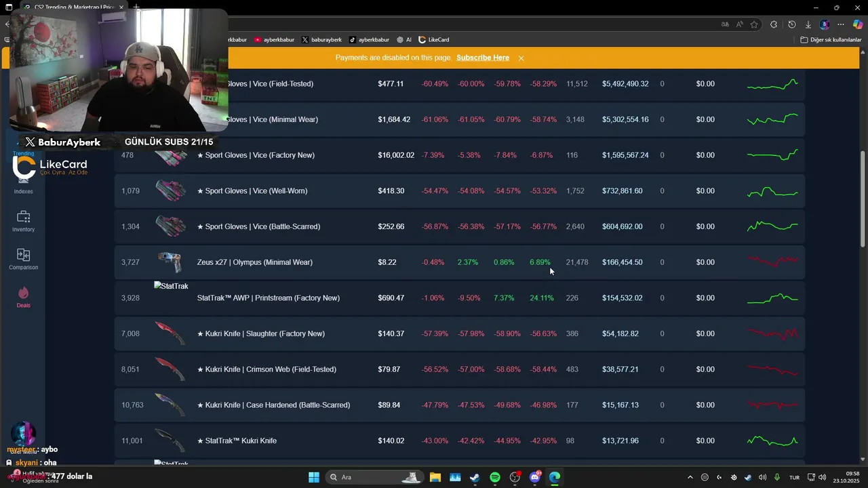Open the ayberkbabur YouTube bookmark

tap(274, 40)
